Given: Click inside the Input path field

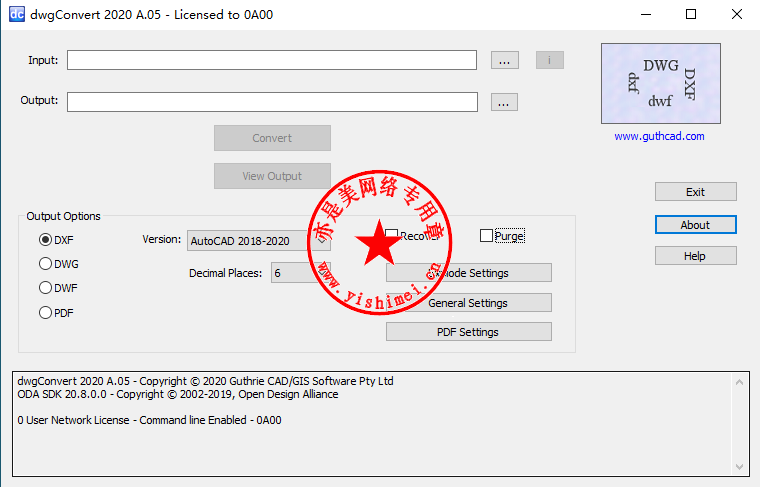Looking at the screenshot, I should pyautogui.click(x=272, y=61).
